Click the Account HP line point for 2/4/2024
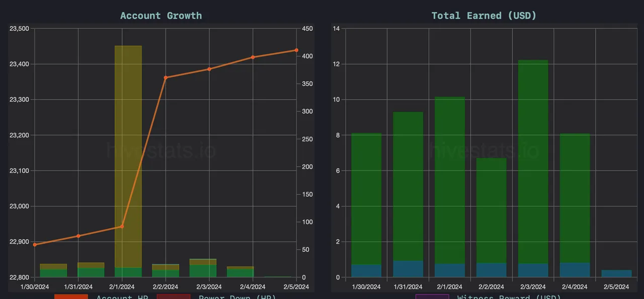The height and width of the screenshot is (299, 644). click(x=253, y=57)
